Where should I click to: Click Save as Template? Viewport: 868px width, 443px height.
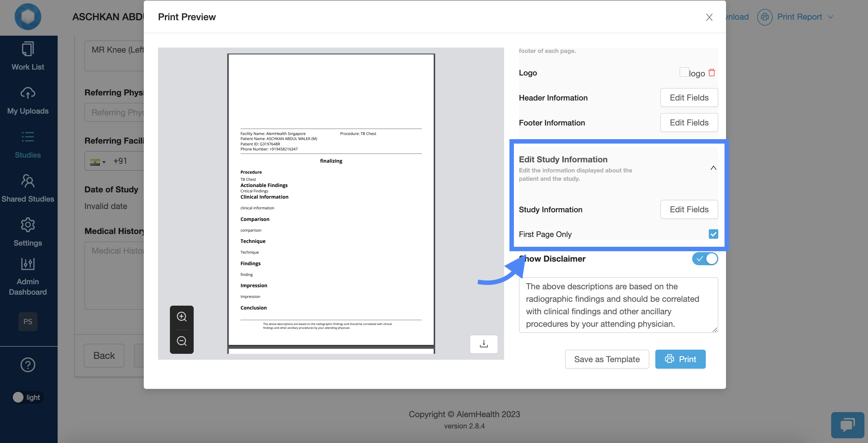click(607, 359)
